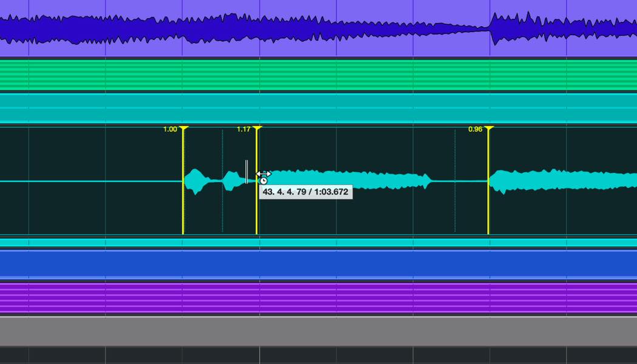Click the warp marker labeled 1.17

(x=257, y=181)
